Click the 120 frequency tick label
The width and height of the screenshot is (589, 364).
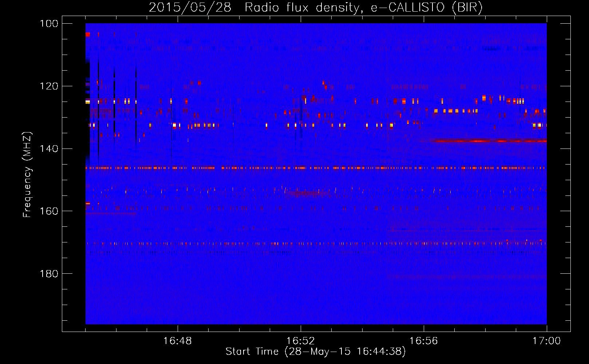49,86
